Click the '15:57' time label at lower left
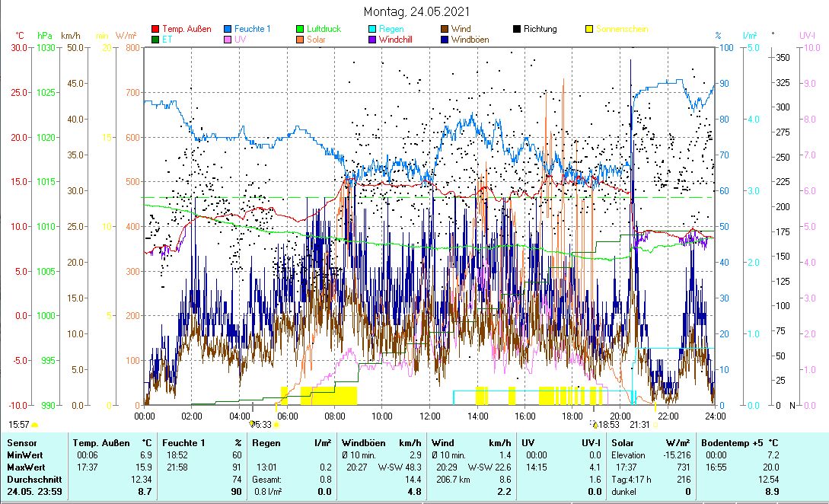Image resolution: width=829 pixels, height=504 pixels. tap(18, 425)
